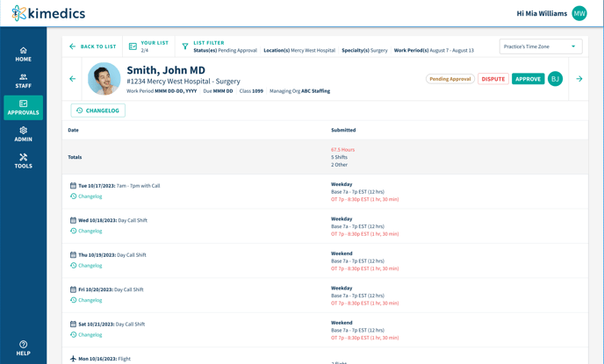Click John Smith's profile photo
This screenshot has width=604, height=364.
pos(104,79)
